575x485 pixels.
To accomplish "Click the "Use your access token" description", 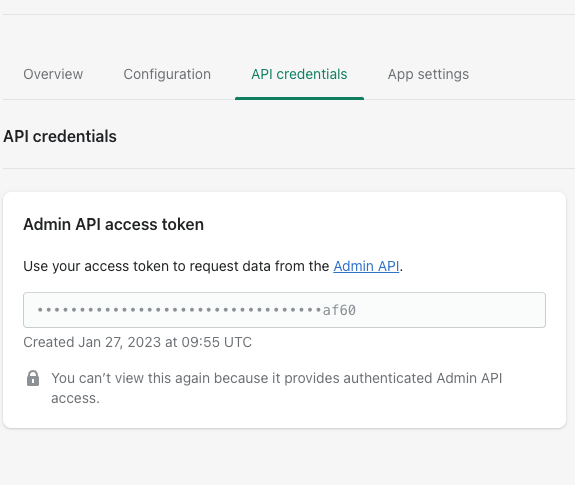I will [213, 266].
